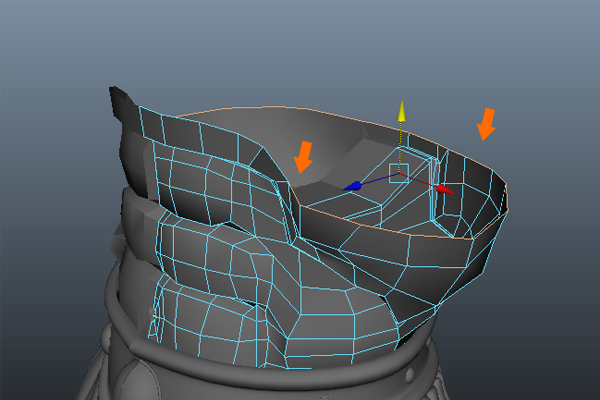Click the dotted yellow Y-axis line
The width and height of the screenshot is (600, 400).
click(x=400, y=142)
